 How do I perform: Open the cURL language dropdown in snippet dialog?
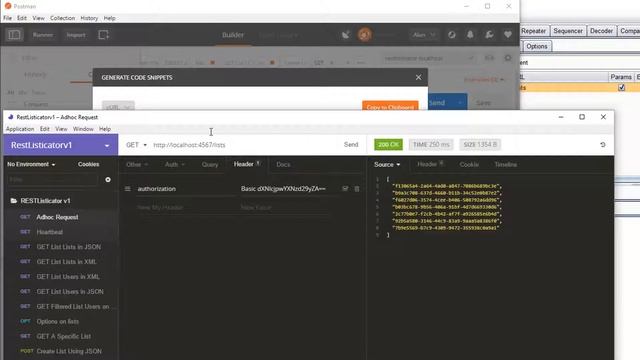tap(118, 107)
